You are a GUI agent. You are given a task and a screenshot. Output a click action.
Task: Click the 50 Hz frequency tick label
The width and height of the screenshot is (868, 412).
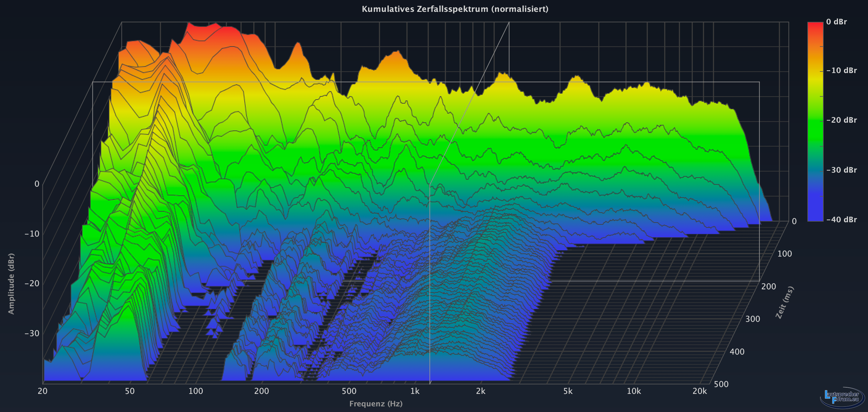130,391
